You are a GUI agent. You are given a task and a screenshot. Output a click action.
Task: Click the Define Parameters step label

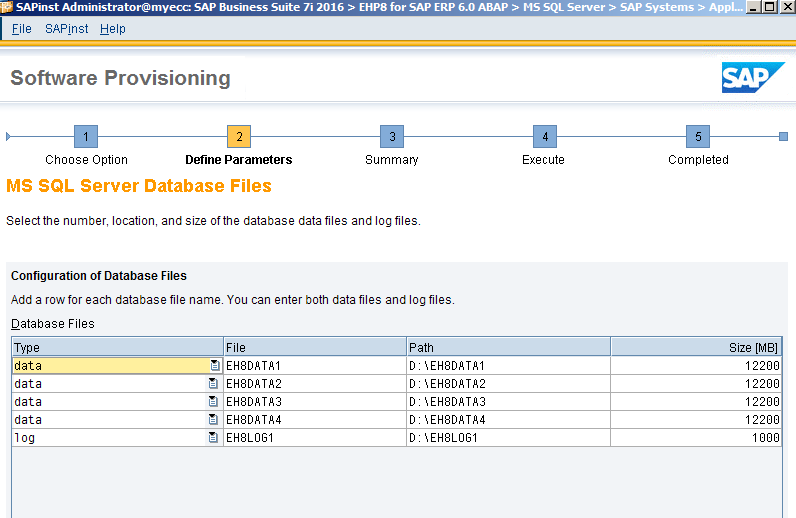(x=239, y=159)
